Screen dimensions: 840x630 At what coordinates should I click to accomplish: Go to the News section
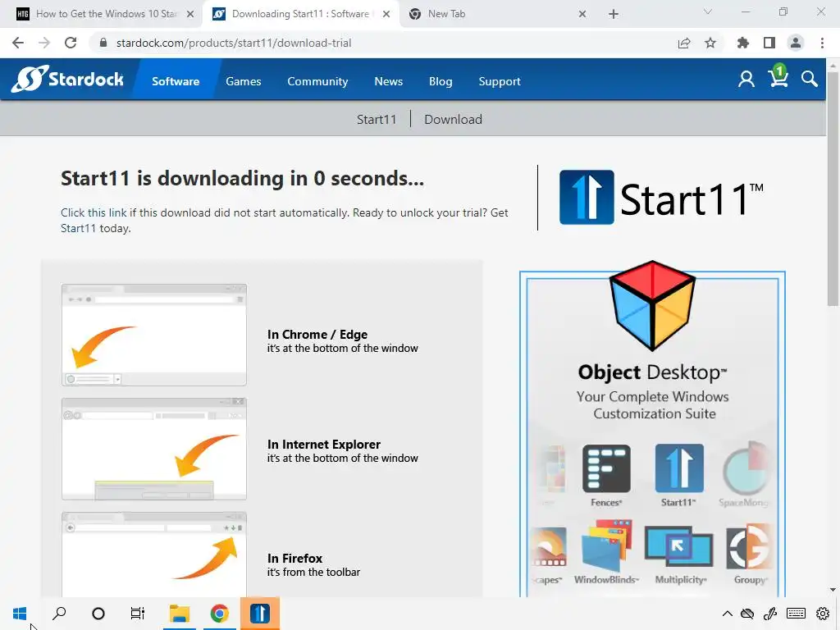click(x=388, y=81)
